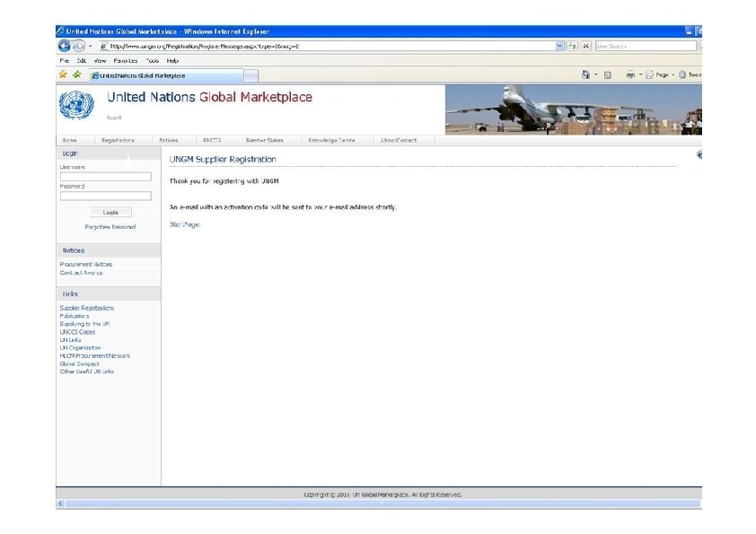
Task: Open the Publications link
Action: (75, 316)
